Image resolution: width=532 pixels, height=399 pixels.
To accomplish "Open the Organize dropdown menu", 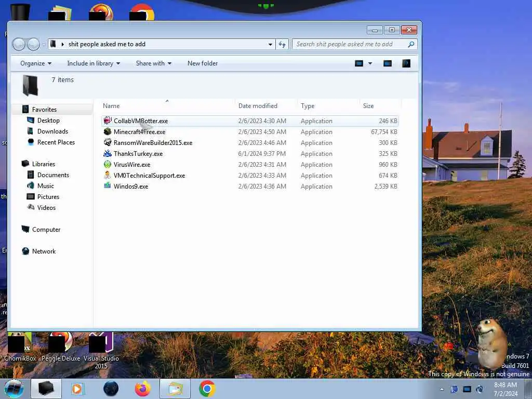I will 36,63.
